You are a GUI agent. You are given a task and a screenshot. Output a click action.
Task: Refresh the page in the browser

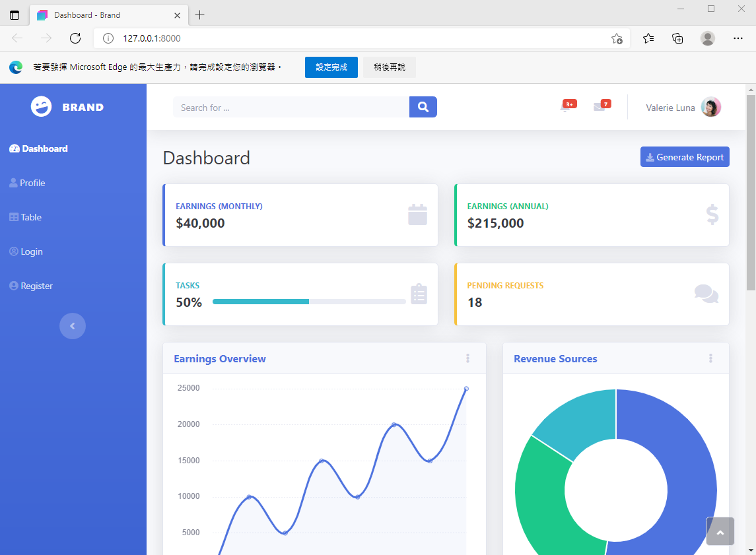75,38
